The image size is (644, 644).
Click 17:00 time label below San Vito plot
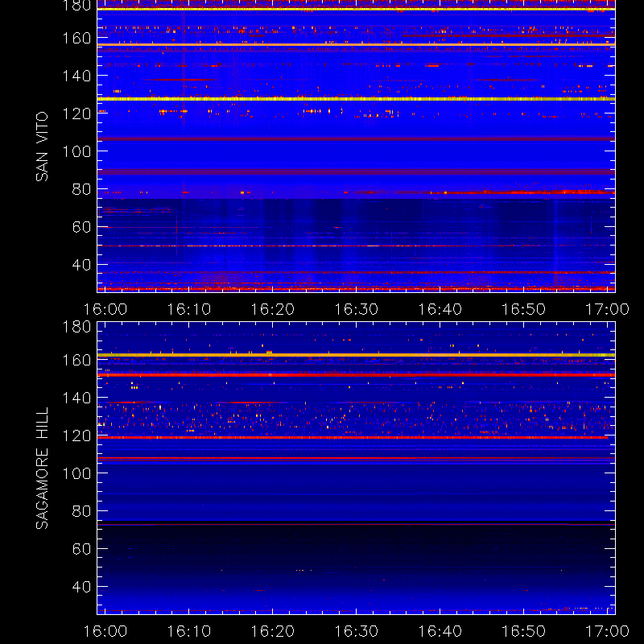[607, 309]
